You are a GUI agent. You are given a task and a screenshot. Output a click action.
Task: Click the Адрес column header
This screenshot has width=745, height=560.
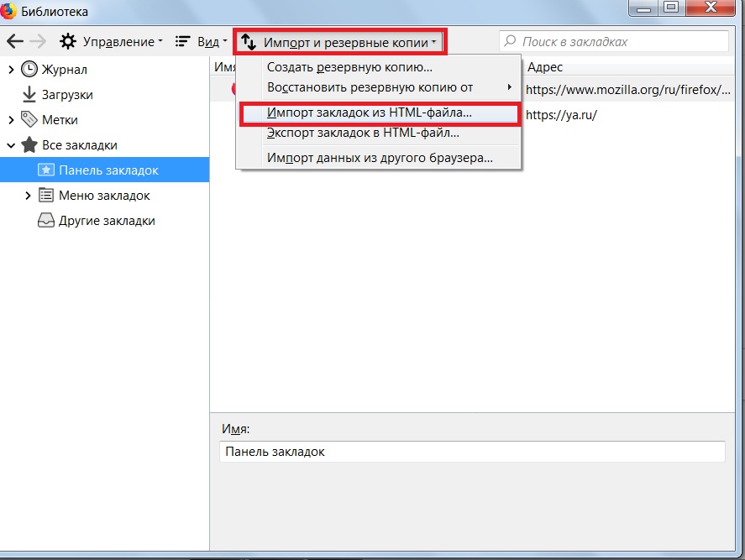tap(627, 67)
